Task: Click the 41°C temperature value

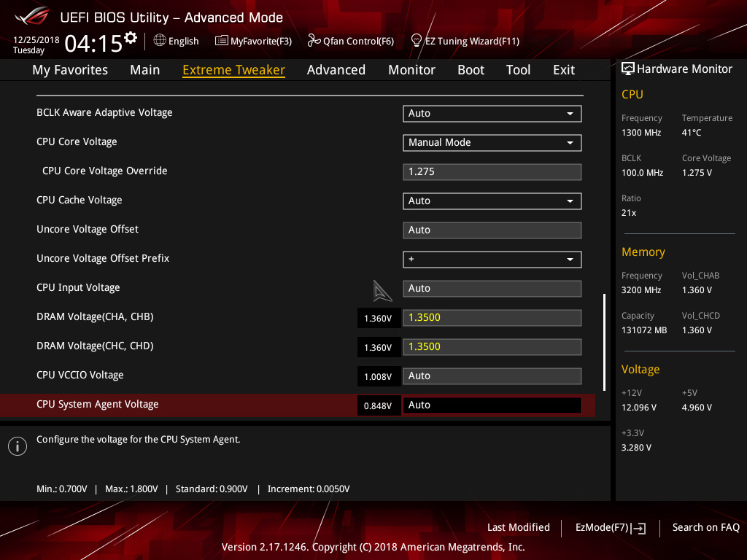Action: [692, 133]
